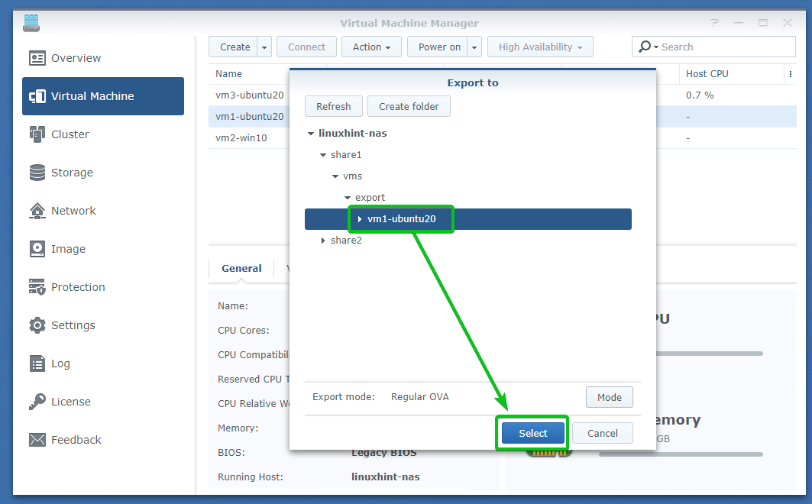The height and width of the screenshot is (504, 812).
Task: Click the Mode button
Action: point(609,397)
